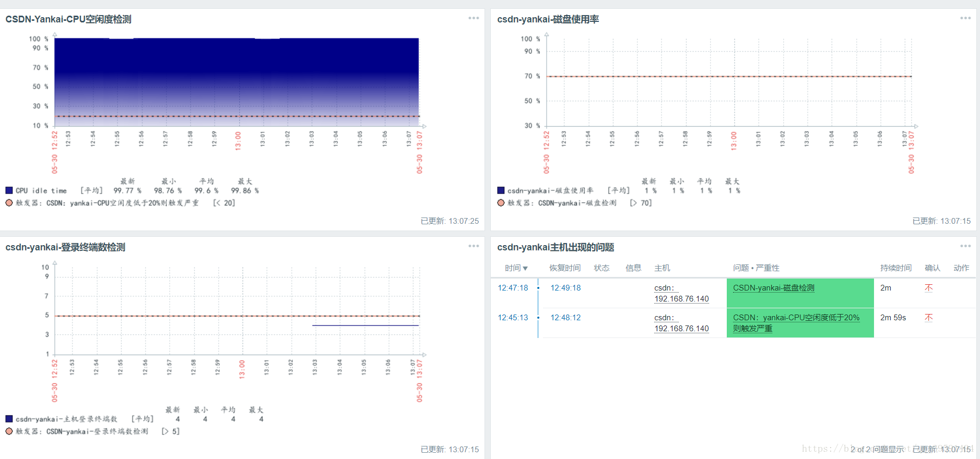
Task: Click the 13:00 marker on login graph axis
Action: (242, 369)
